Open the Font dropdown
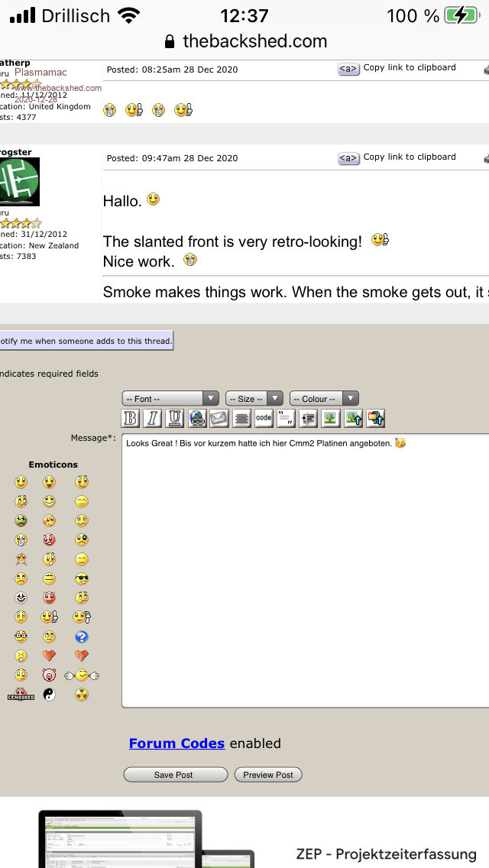The width and height of the screenshot is (489, 868). click(170, 399)
